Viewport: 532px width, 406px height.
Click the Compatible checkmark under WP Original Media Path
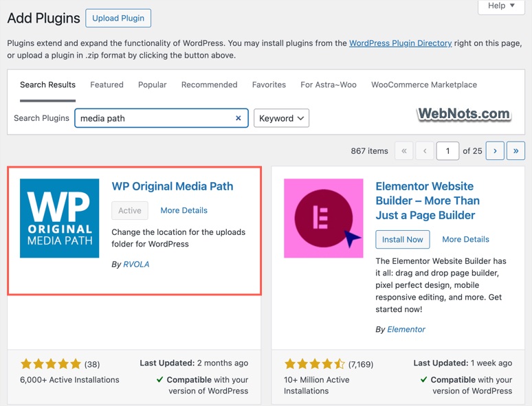tap(159, 379)
